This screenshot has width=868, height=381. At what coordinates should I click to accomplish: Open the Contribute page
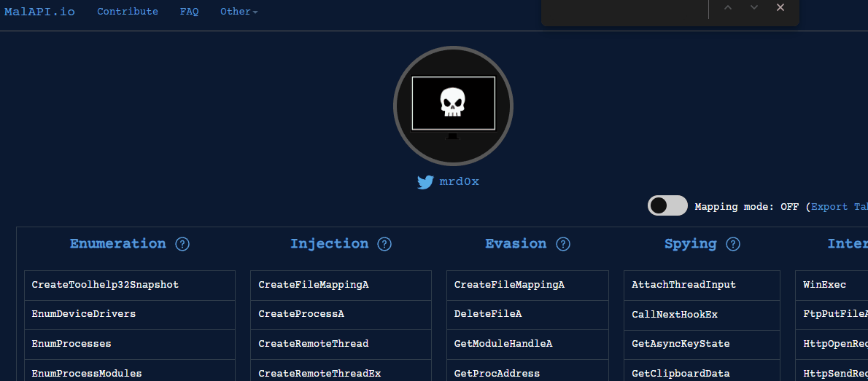click(128, 12)
